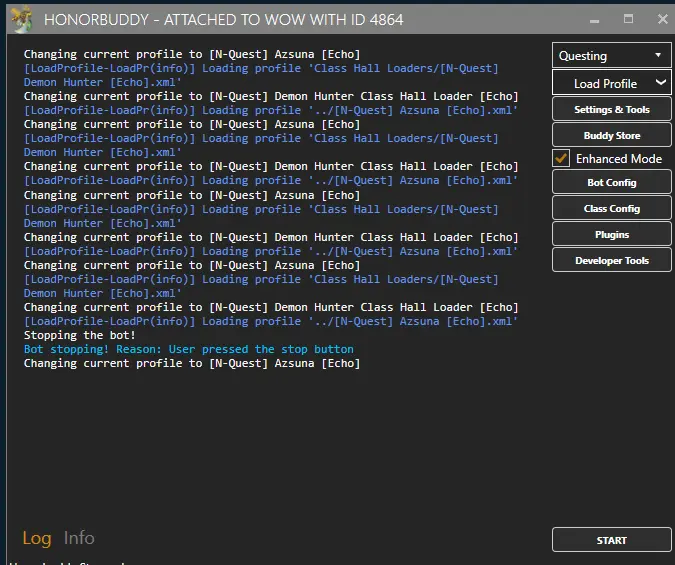The width and height of the screenshot is (675, 565).
Task: Expand the Load Profile chevron menu
Action: pos(661,82)
